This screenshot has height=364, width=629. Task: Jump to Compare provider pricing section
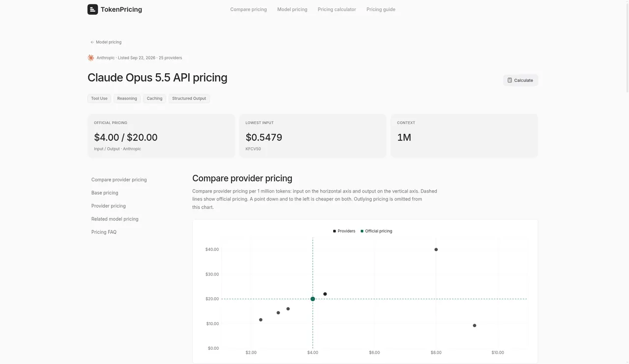119,180
